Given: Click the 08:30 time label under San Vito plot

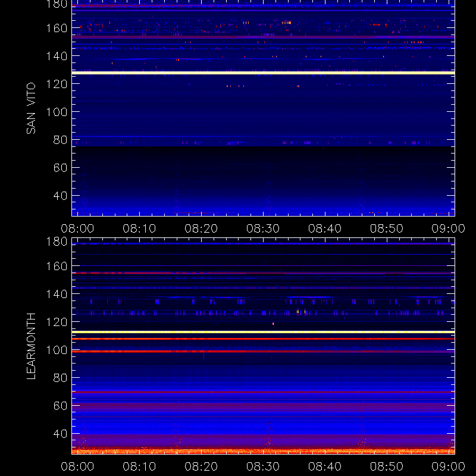Looking at the screenshot, I should pyautogui.click(x=263, y=228).
